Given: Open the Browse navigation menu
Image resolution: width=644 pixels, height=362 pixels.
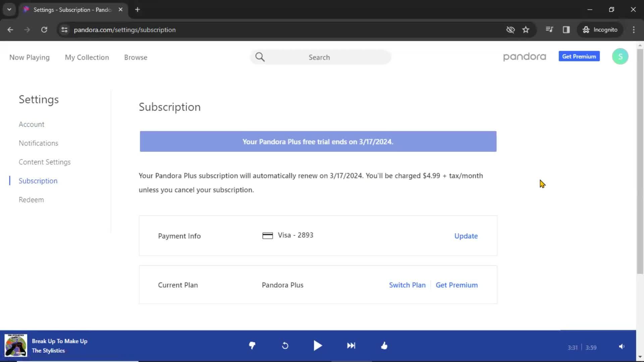Looking at the screenshot, I should pos(136,57).
